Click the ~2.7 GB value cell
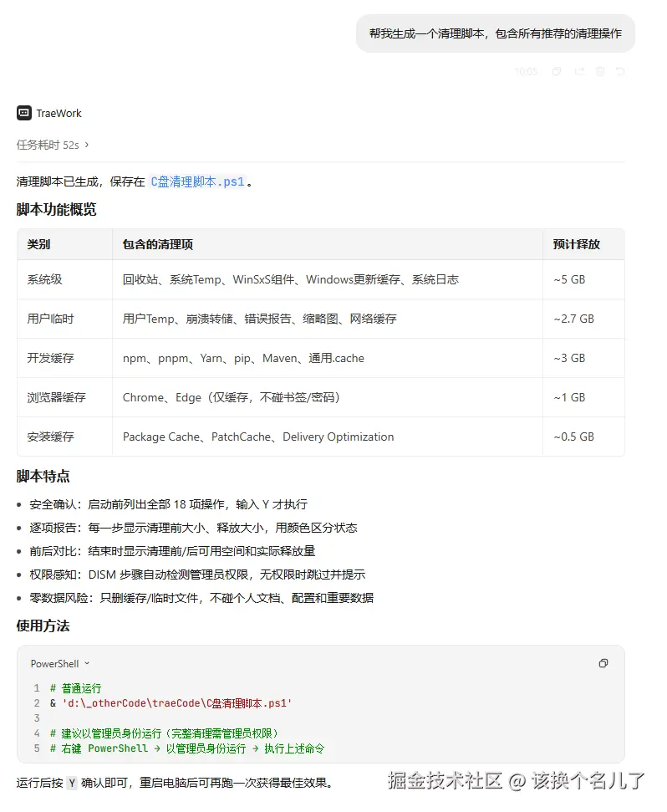The image size is (667, 812). [x=583, y=319]
